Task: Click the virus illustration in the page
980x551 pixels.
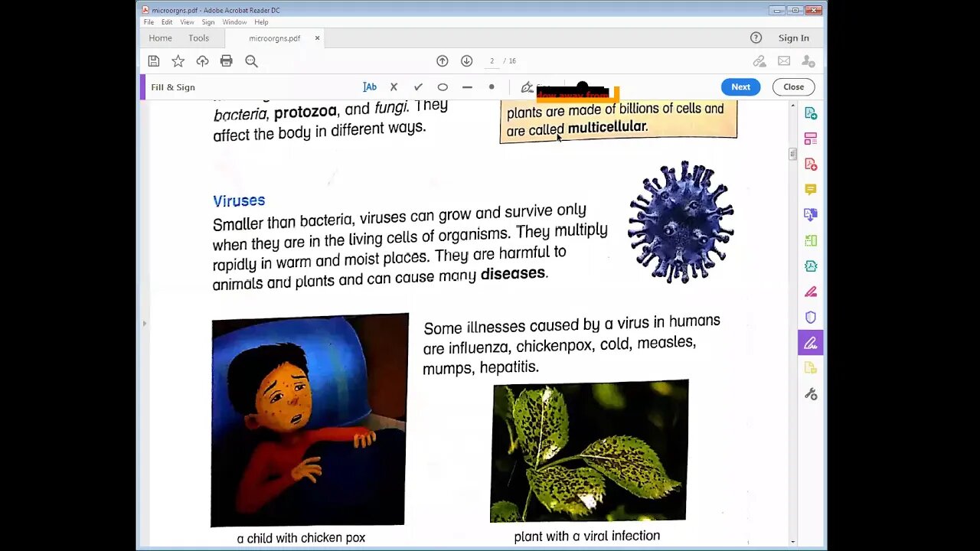Action: (x=681, y=222)
